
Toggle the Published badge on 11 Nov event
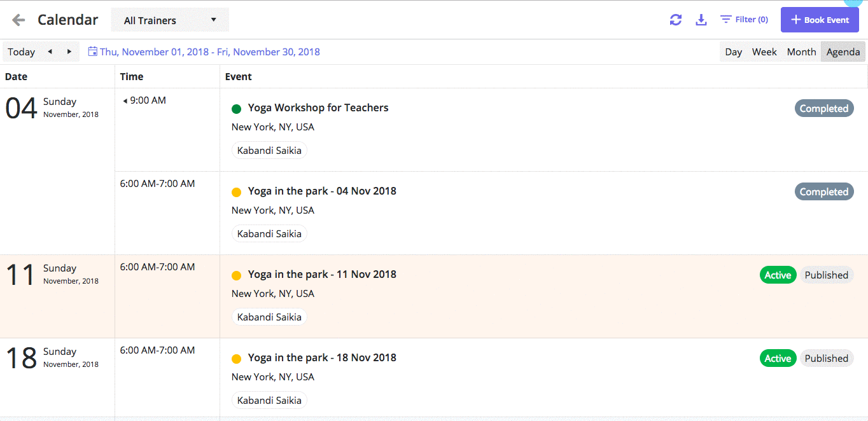(826, 275)
